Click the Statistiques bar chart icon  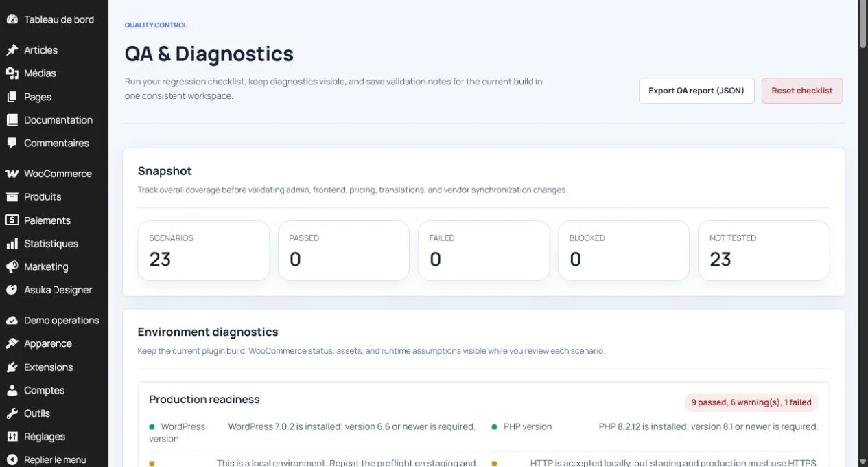(12, 244)
